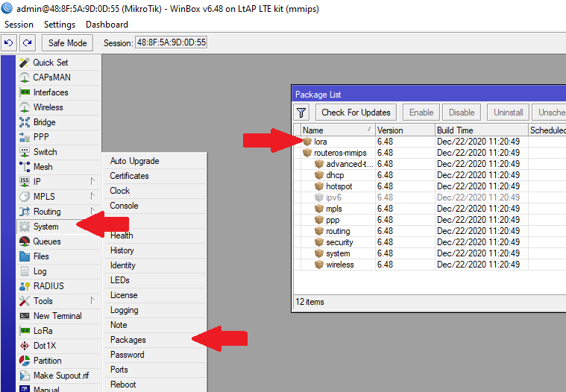The width and height of the screenshot is (566, 392).
Task: Open the Dashboard menu
Action: point(107,25)
